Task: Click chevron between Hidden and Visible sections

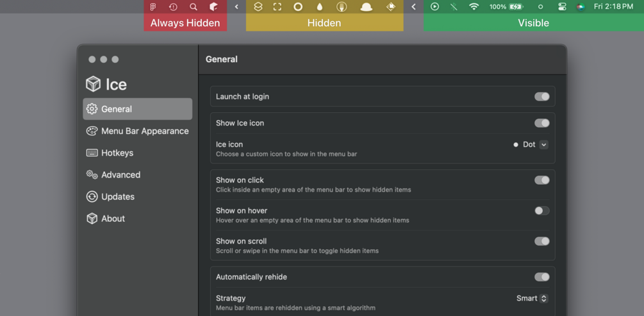Action: (x=413, y=6)
